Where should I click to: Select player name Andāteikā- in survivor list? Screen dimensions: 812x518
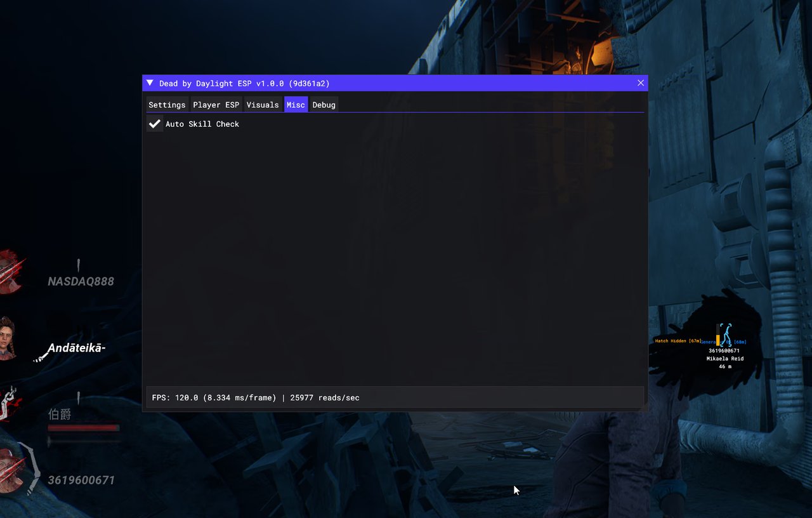point(76,348)
